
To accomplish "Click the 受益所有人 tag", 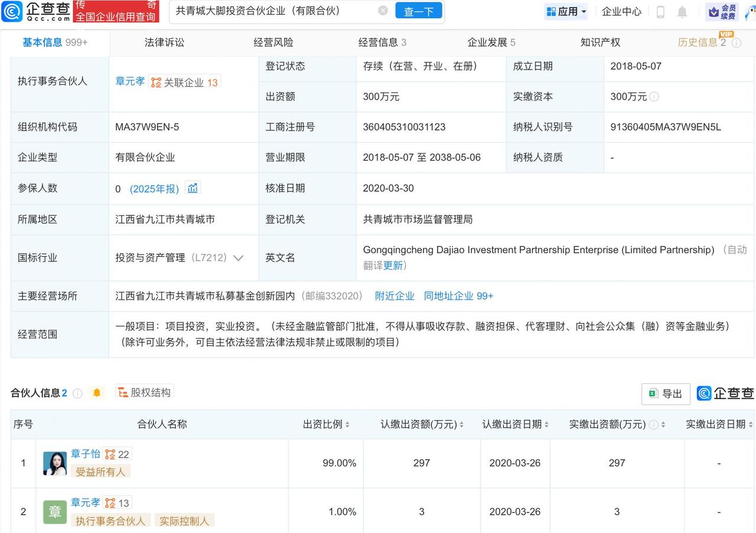I will (x=100, y=472).
